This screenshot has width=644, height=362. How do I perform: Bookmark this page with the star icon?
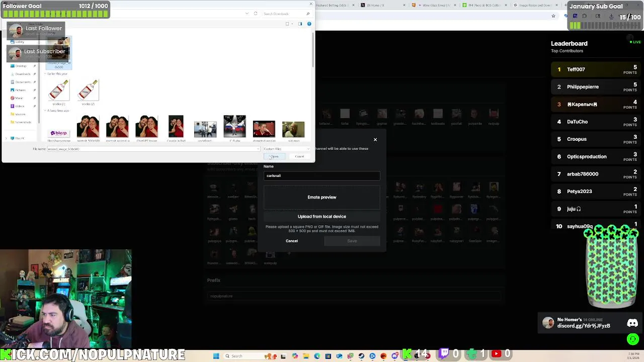pyautogui.click(x=553, y=16)
